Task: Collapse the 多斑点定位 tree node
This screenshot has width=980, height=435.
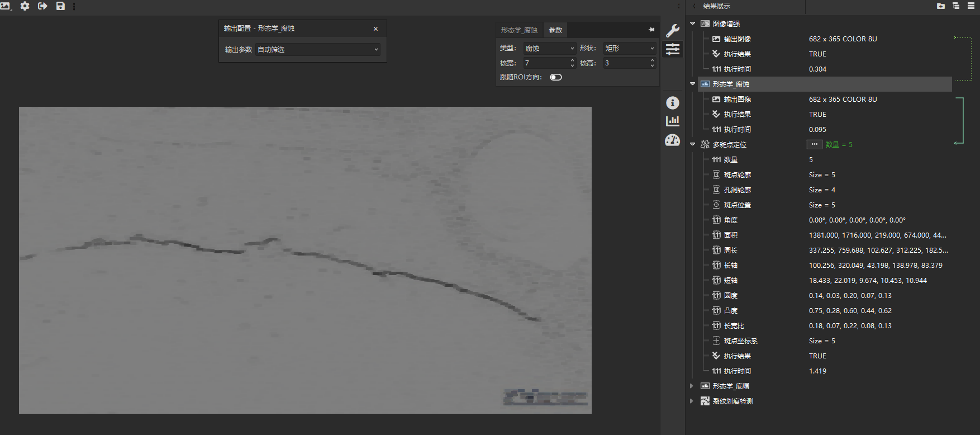Action: click(x=693, y=144)
